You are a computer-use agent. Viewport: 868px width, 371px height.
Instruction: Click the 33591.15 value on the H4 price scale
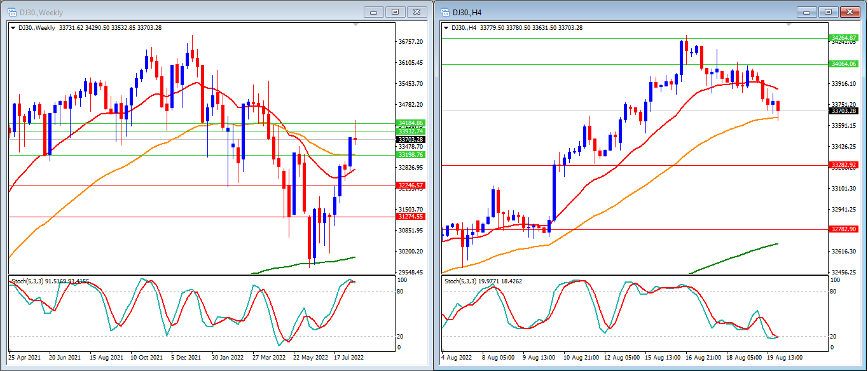coord(845,126)
